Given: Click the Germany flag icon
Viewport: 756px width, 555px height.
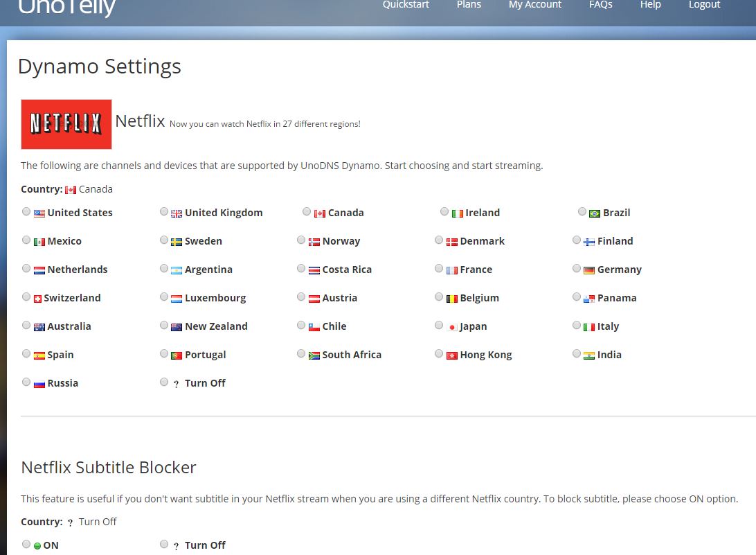Looking at the screenshot, I should (x=589, y=270).
